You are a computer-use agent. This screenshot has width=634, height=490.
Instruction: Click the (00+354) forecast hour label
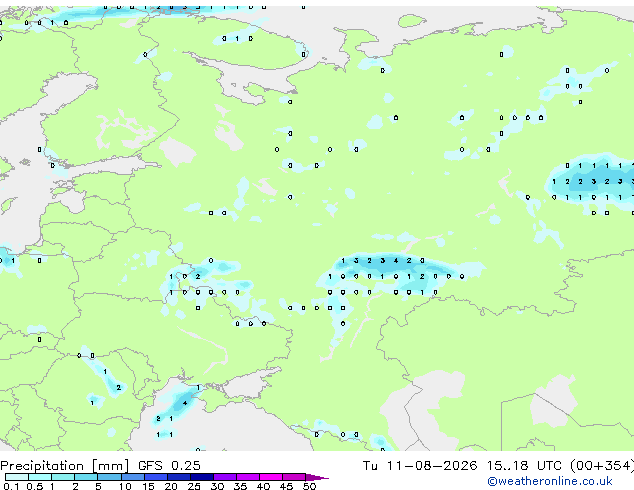(x=602, y=466)
